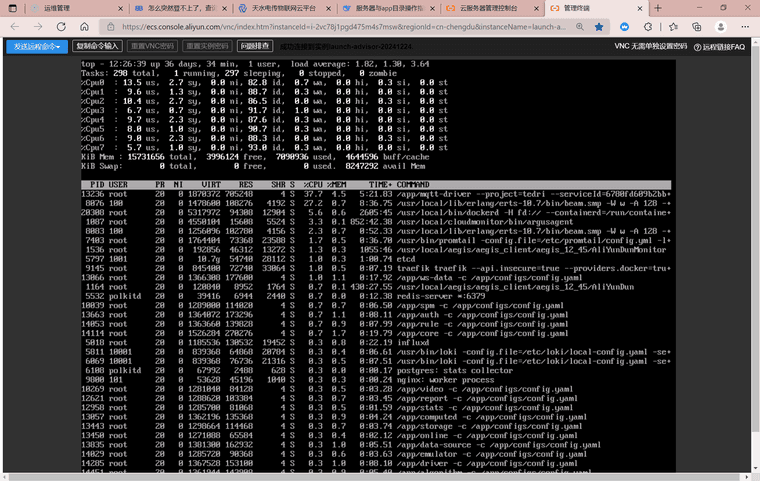Click the browser back arrow

(x=13, y=27)
